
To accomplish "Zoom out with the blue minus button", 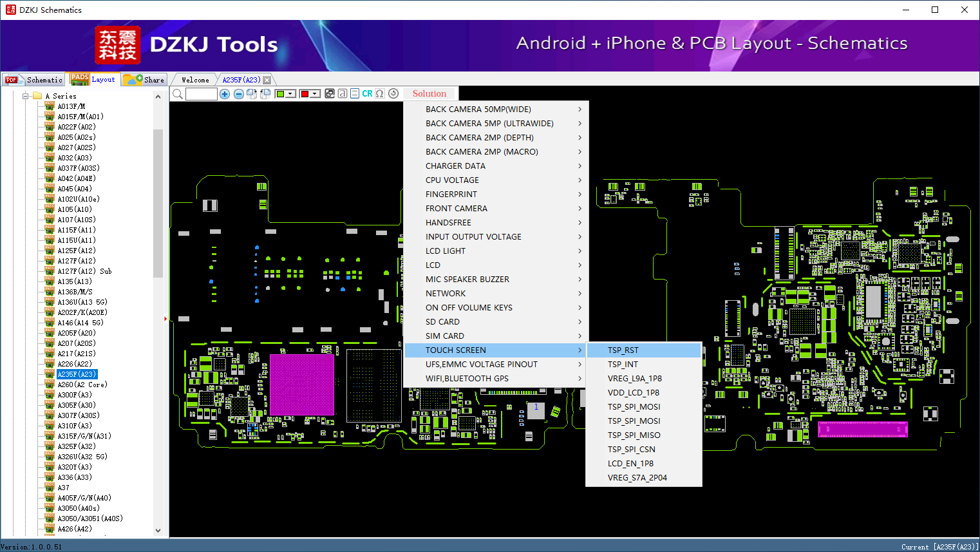I will (239, 94).
